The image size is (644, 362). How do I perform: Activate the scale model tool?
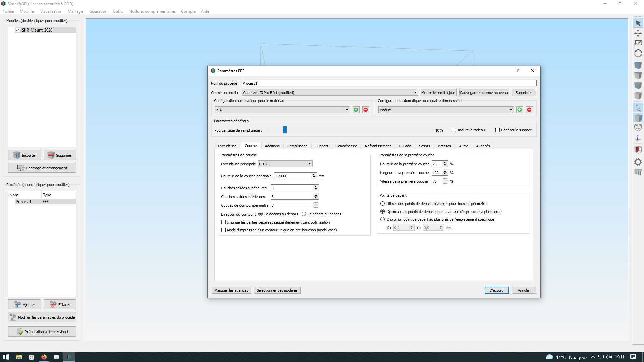tap(638, 43)
